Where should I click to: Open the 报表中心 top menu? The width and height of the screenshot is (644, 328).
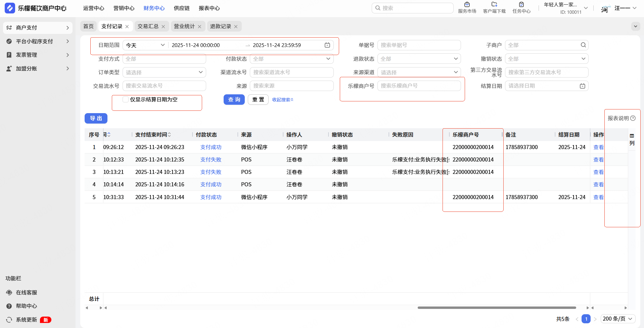(209, 8)
